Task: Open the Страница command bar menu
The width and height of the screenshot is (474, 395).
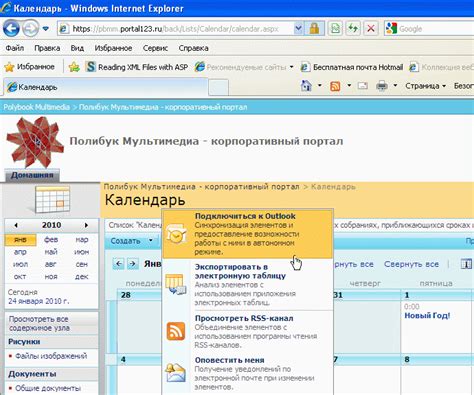Action: tap(425, 86)
